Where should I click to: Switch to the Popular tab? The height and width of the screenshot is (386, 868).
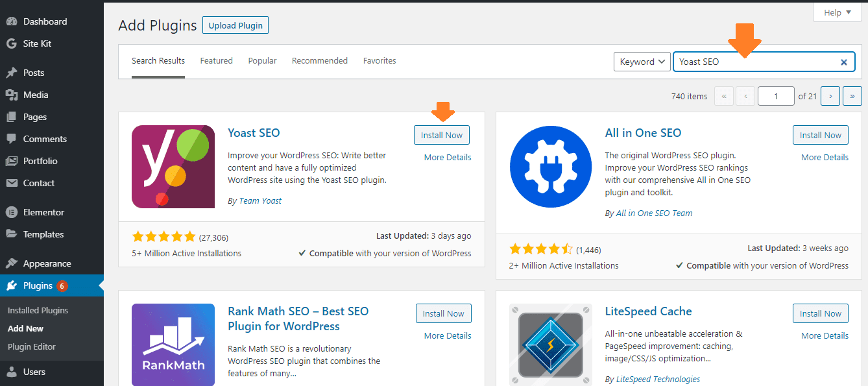click(x=262, y=61)
